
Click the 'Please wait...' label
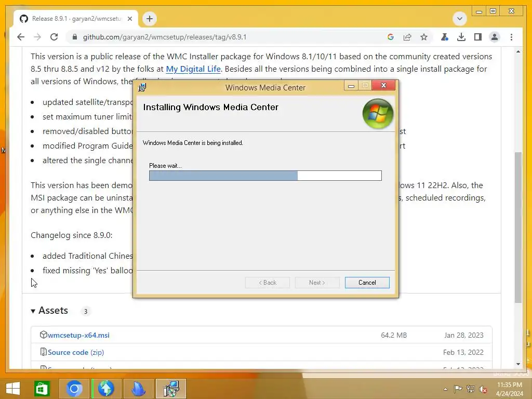point(165,166)
